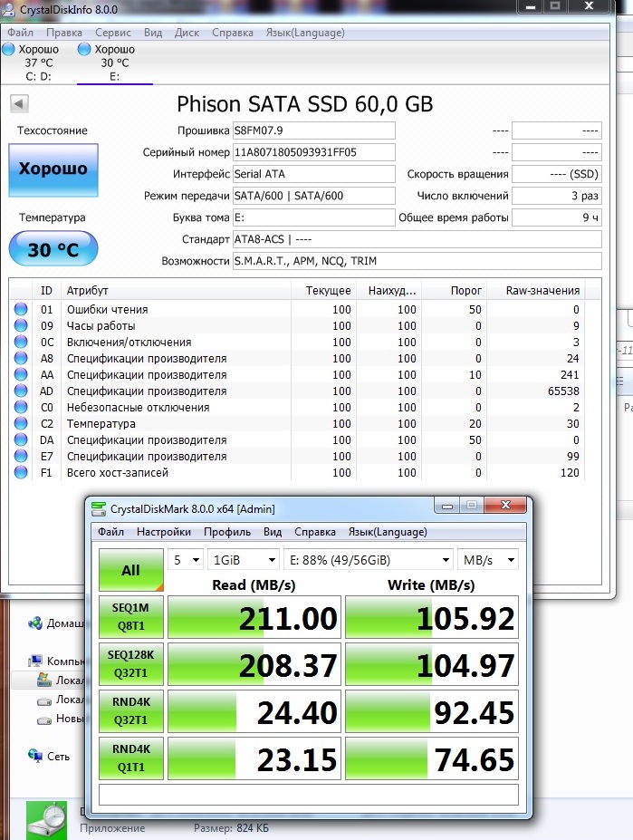Image resolution: width=633 pixels, height=840 pixels.
Task: Click the SEQ1M read result 211.00
Action: (254, 617)
